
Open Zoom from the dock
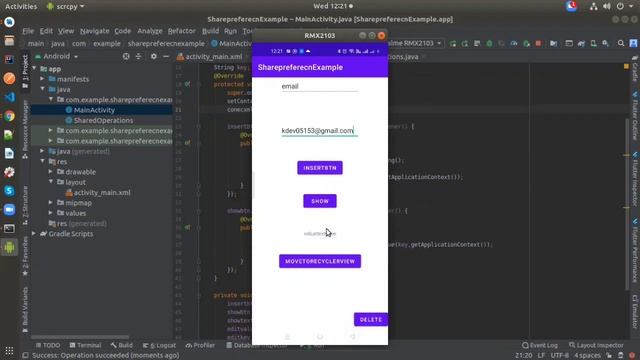[x=9, y=209]
